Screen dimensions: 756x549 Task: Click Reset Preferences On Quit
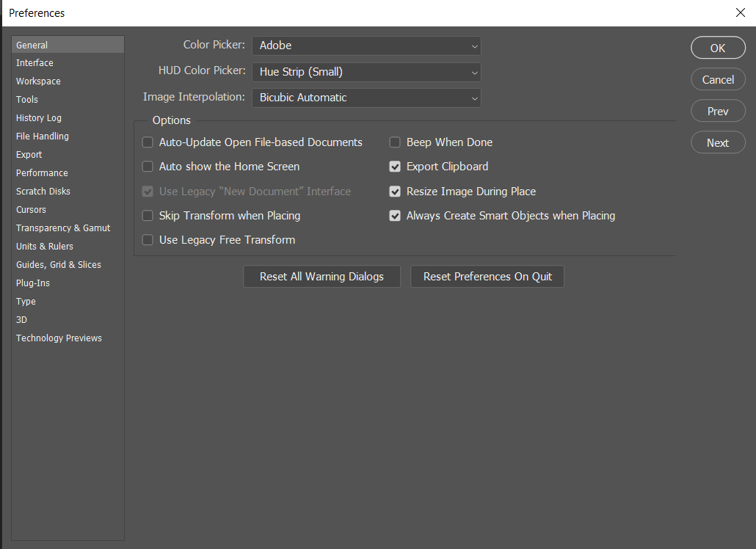tap(487, 277)
